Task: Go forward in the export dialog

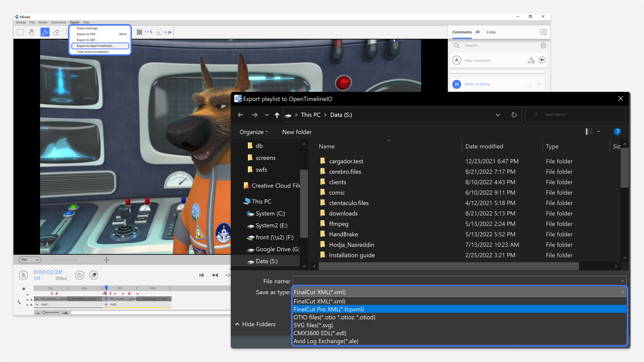Action: click(x=255, y=115)
